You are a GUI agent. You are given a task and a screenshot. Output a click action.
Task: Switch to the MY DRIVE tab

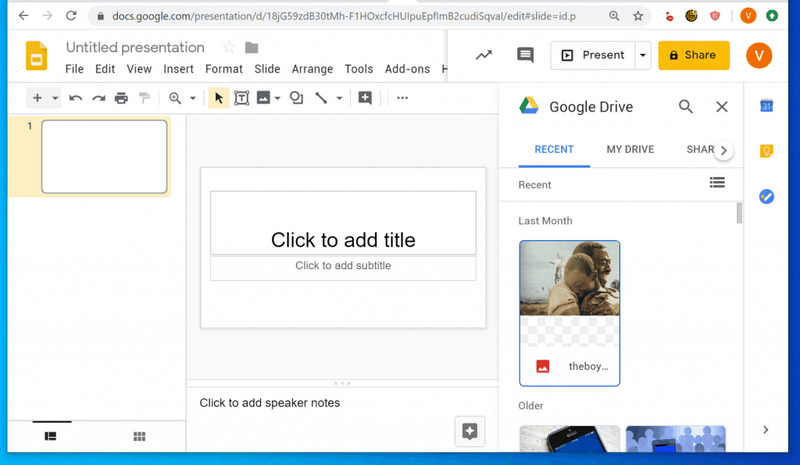630,150
